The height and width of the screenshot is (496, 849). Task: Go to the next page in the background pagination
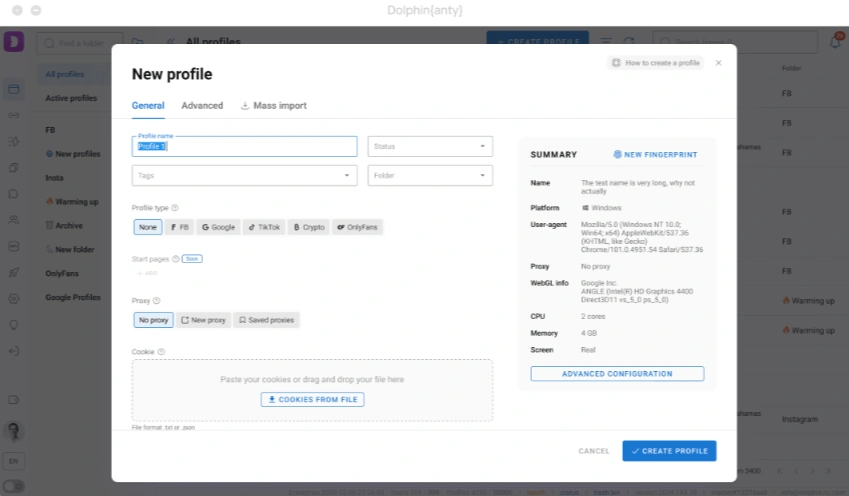(x=812, y=471)
